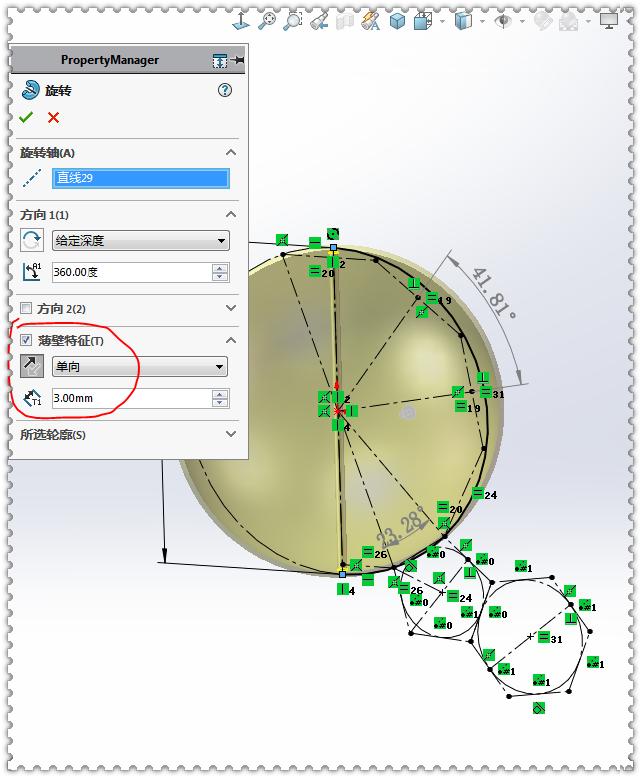Click the Previous View icon

click(319, 21)
